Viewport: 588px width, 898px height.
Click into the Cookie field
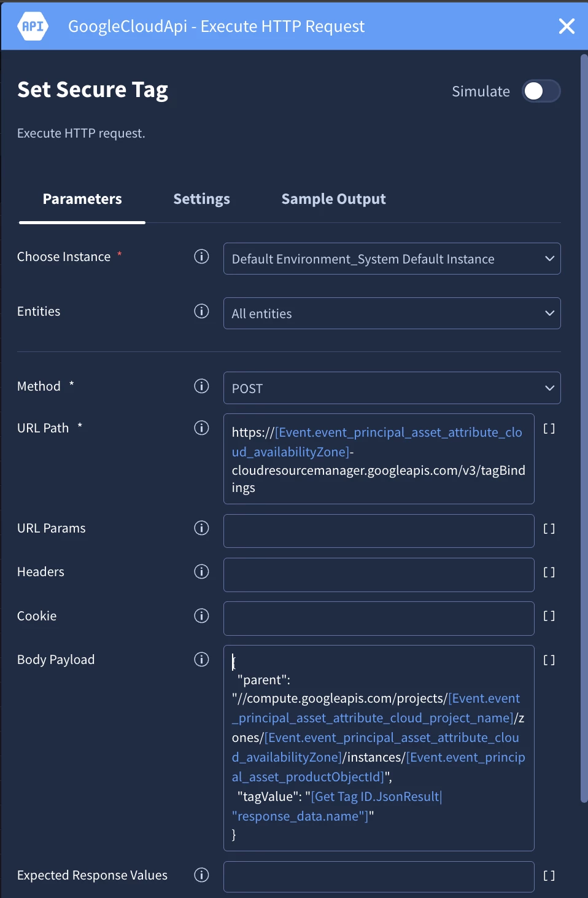379,619
